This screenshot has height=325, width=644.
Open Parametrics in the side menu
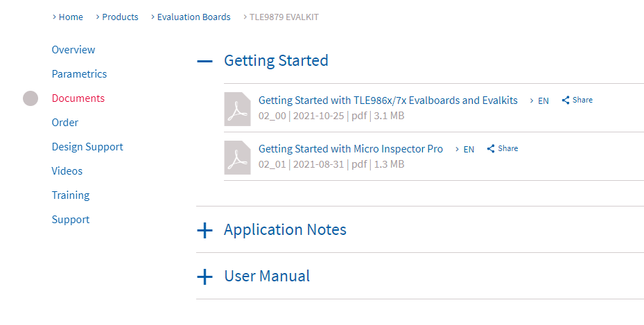click(79, 74)
